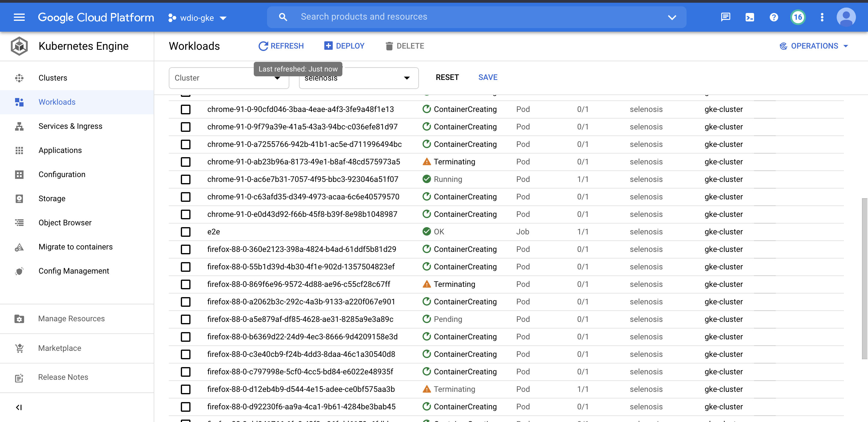868x422 pixels.
Task: Collapse the sidebar navigation panel
Action: coord(19,408)
